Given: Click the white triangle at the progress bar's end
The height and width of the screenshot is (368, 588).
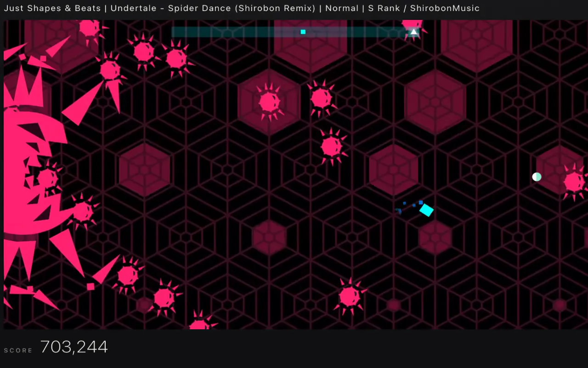Looking at the screenshot, I should [x=413, y=32].
